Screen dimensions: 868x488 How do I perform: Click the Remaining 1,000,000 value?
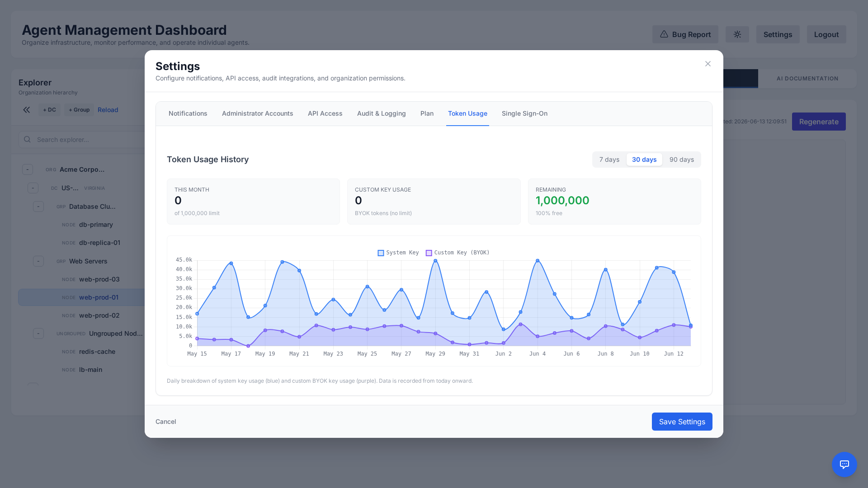(x=562, y=201)
